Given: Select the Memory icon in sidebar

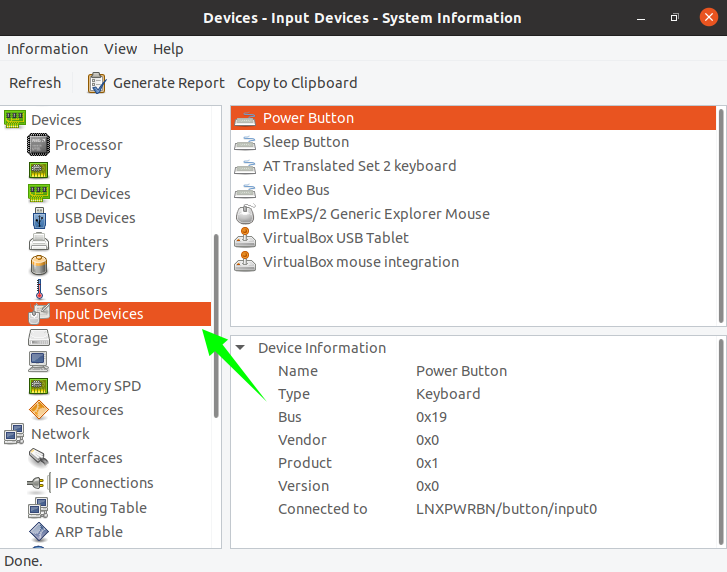Looking at the screenshot, I should [x=39, y=170].
